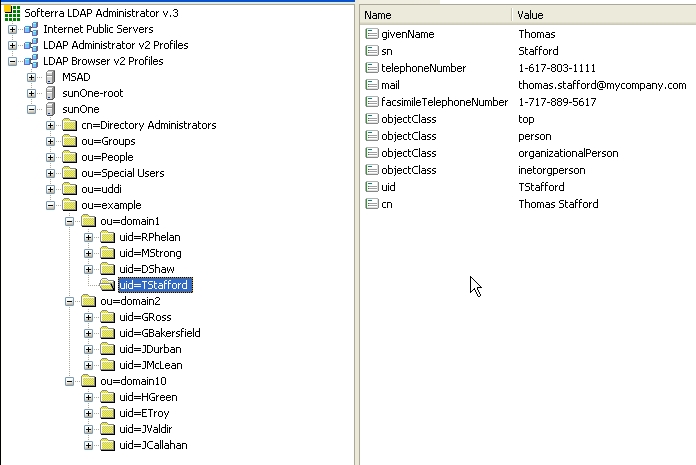Viewport: 696px width, 465px height.
Task: Click the facsimileTelephoneNumber attribute icon
Action: click(x=372, y=102)
